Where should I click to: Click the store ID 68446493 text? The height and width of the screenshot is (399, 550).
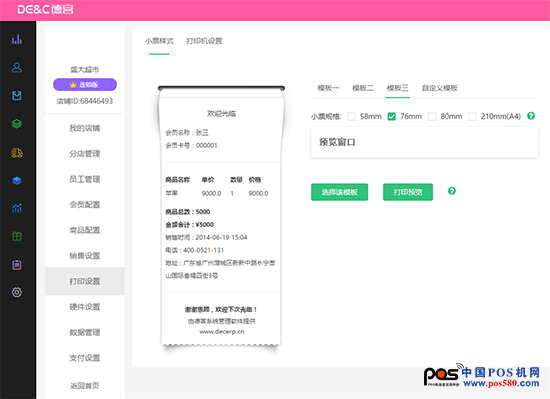coord(85,101)
